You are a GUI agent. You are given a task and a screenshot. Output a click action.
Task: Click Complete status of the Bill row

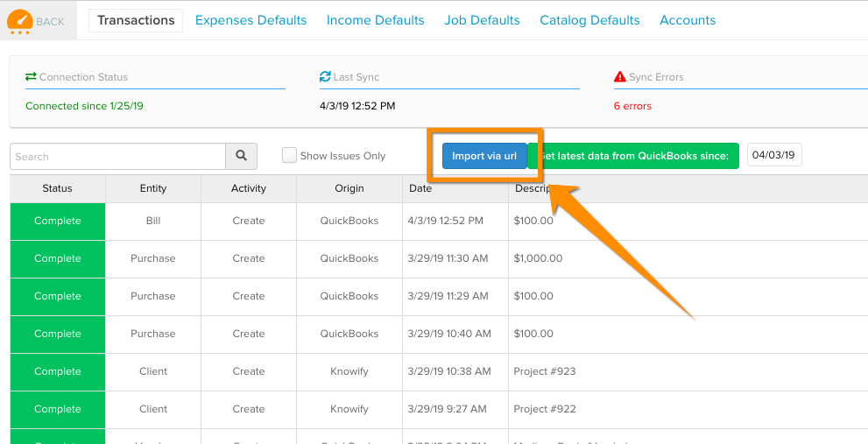coord(58,221)
